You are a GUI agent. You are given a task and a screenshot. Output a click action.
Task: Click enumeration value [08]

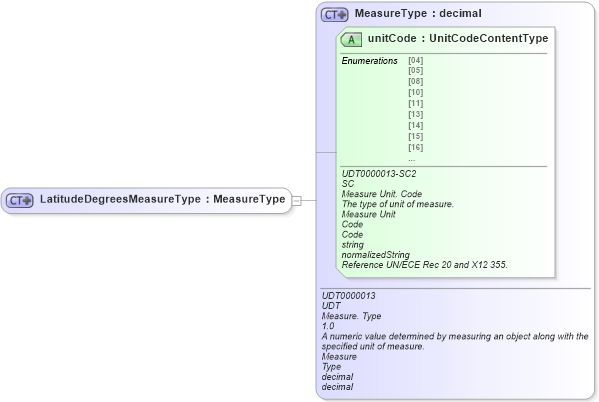click(x=416, y=81)
